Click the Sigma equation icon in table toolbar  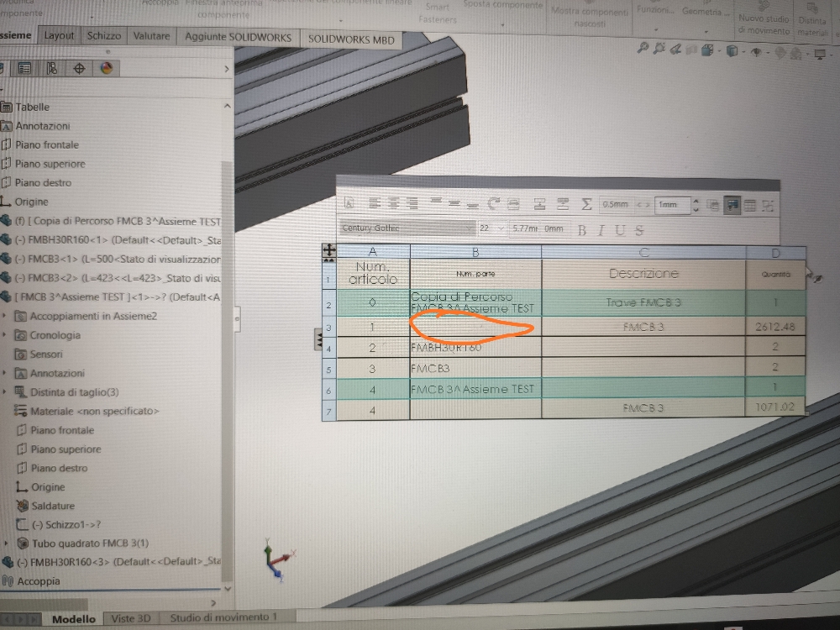[x=586, y=203]
